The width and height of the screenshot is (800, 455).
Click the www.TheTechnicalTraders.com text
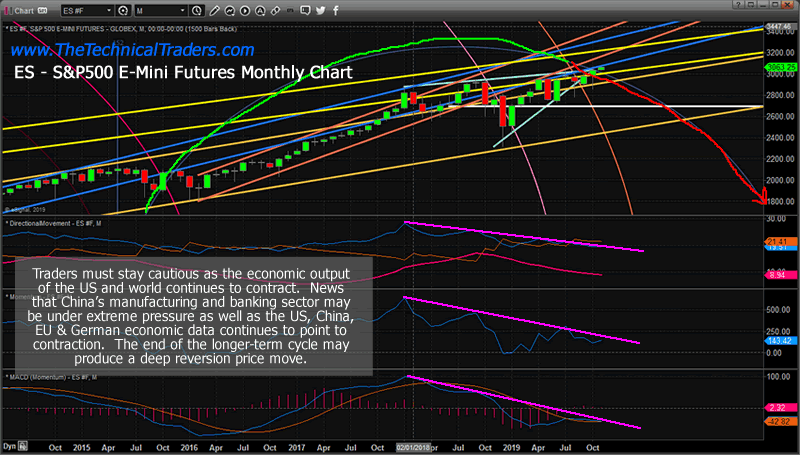point(132,49)
